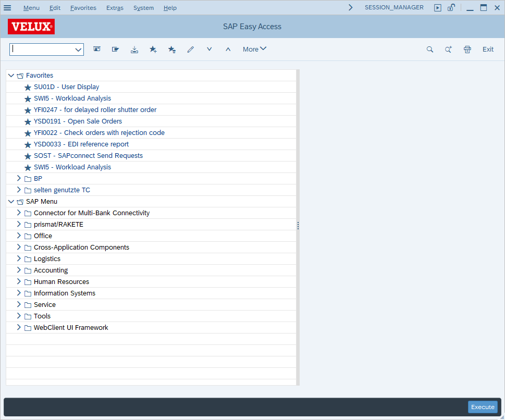
Task: Click the Delete Favorites star icon
Action: 171,50
